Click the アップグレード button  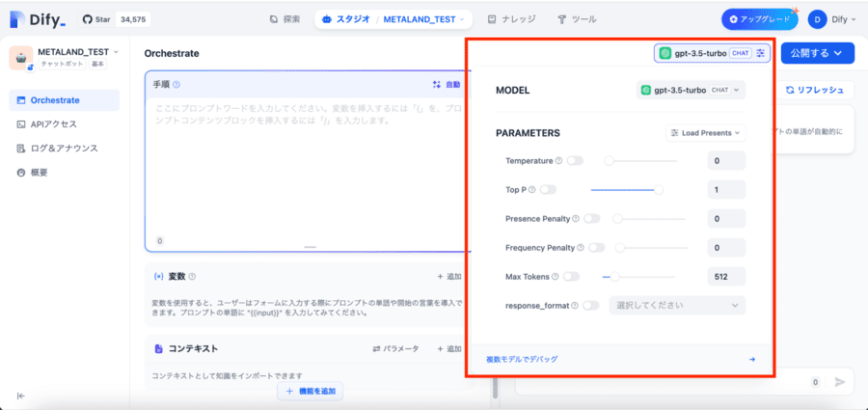pyautogui.click(x=760, y=19)
